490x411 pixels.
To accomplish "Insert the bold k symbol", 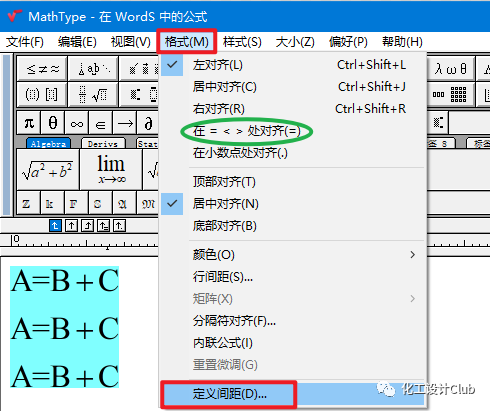I will pyautogui.click(x=53, y=203).
